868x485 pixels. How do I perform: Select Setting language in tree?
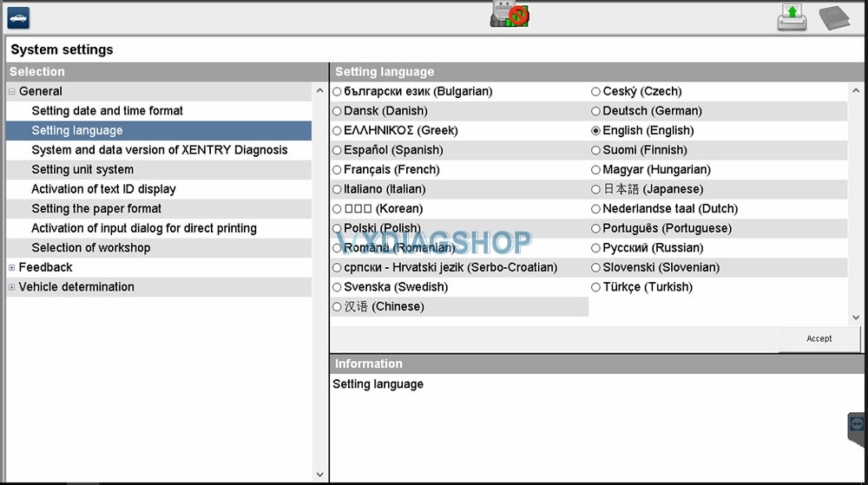coord(77,130)
